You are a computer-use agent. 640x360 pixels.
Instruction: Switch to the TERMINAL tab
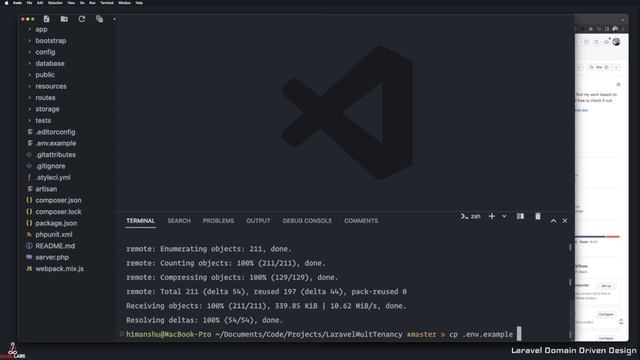coord(140,221)
